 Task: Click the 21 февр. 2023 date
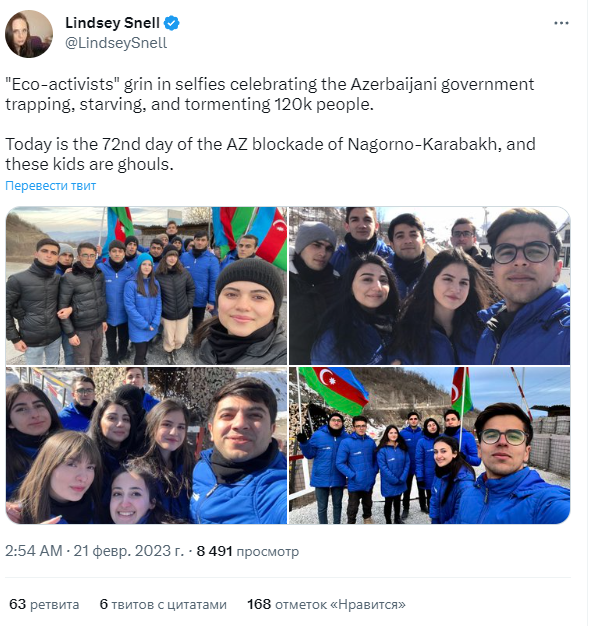(x=129, y=551)
